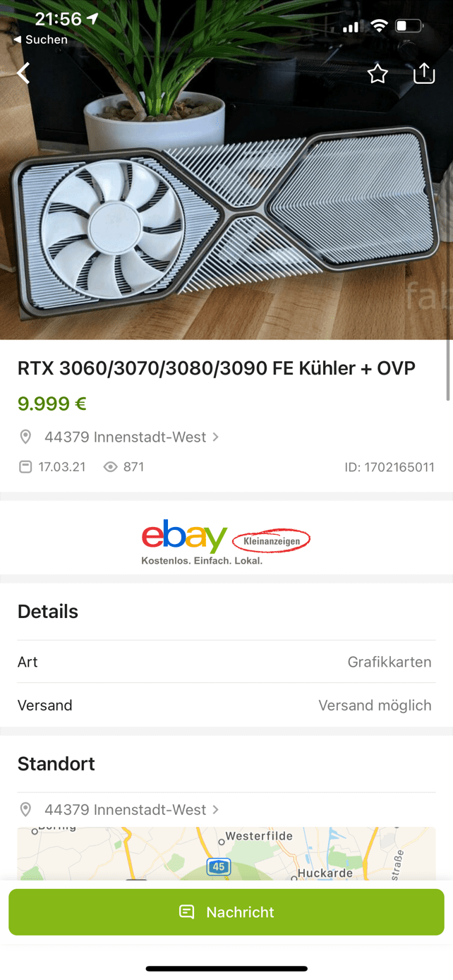Open the share sheet icon
The height and width of the screenshot is (980, 453).
423,73
